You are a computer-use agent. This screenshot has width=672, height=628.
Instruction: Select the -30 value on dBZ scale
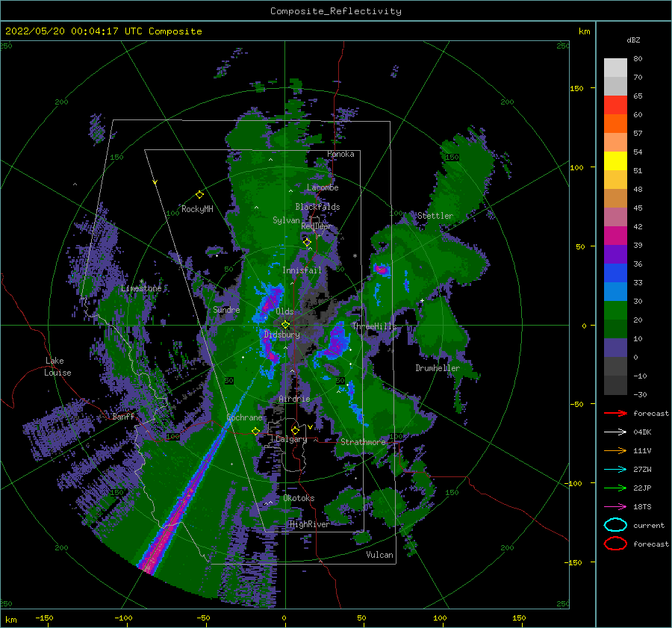click(x=640, y=394)
